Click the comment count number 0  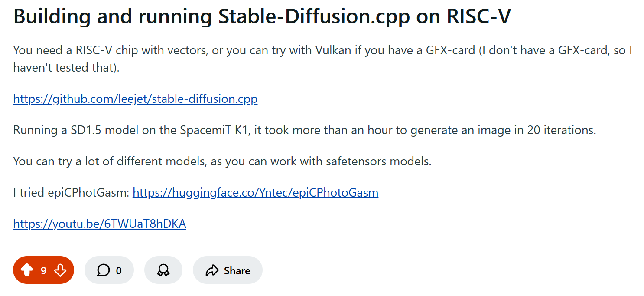tap(119, 271)
